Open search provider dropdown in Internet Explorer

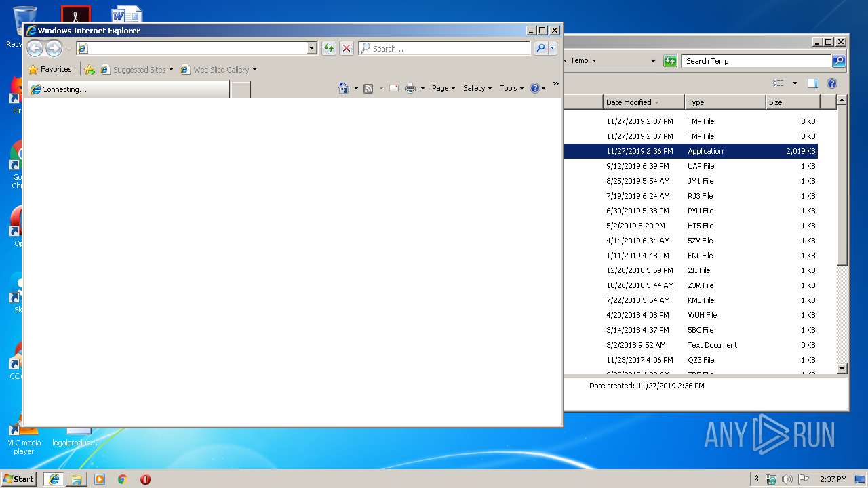(553, 48)
